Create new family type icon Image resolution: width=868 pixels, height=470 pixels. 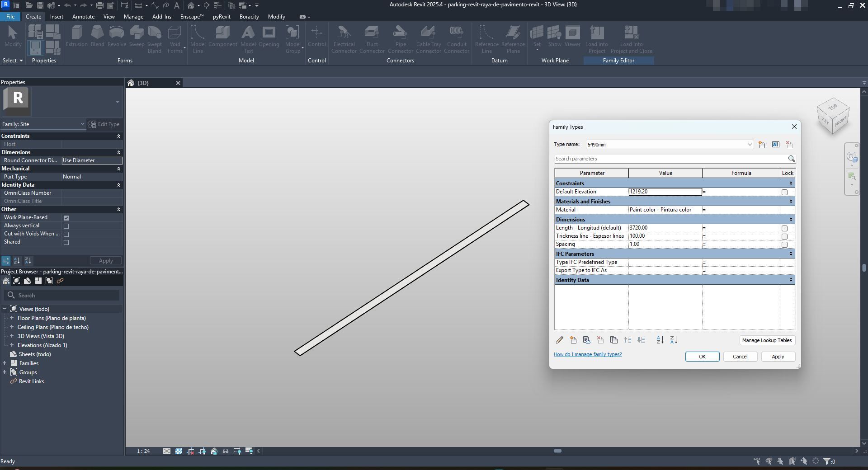[762, 145]
